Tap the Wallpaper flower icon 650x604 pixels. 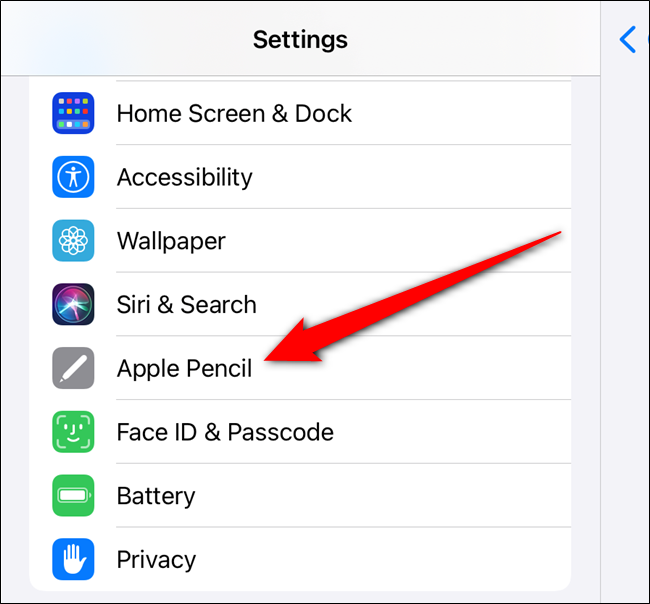(x=73, y=240)
